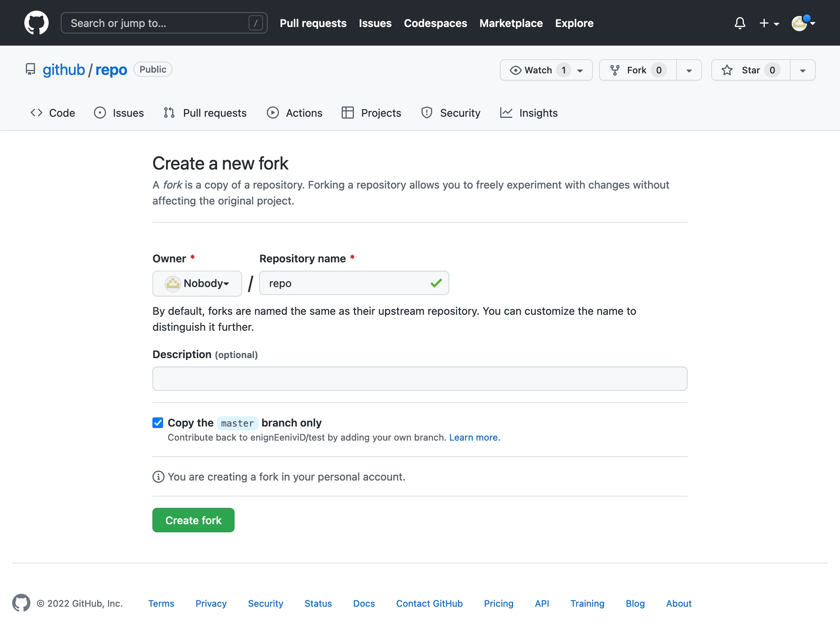Switch to the Actions tab
The width and height of the screenshot is (840, 628).
point(294,113)
